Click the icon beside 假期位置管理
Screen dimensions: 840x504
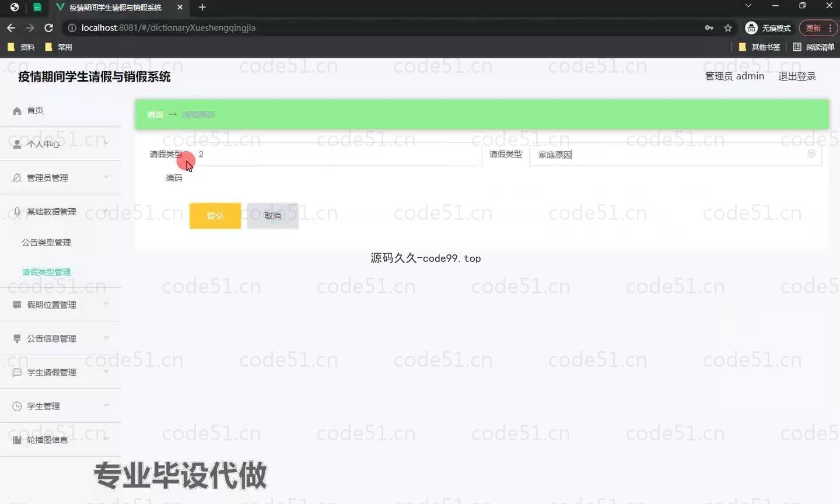click(x=17, y=304)
